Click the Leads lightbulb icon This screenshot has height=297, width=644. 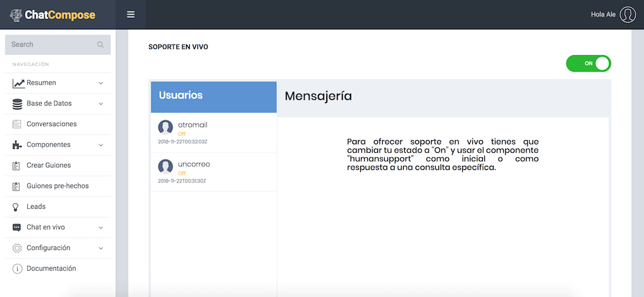coord(16,206)
